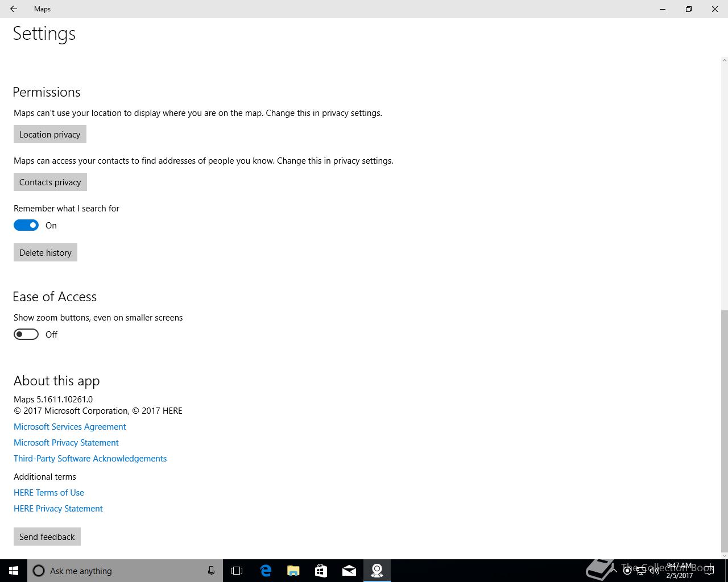The image size is (728, 582).
Task: Click the Ease of Access heading
Action: pos(55,297)
